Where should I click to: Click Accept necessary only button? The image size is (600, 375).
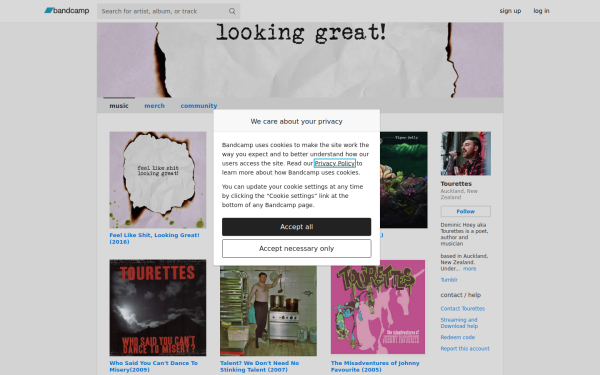point(297,249)
